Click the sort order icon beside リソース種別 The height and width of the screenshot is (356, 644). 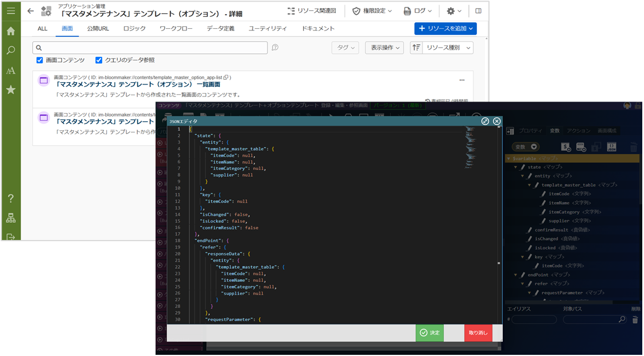point(416,48)
